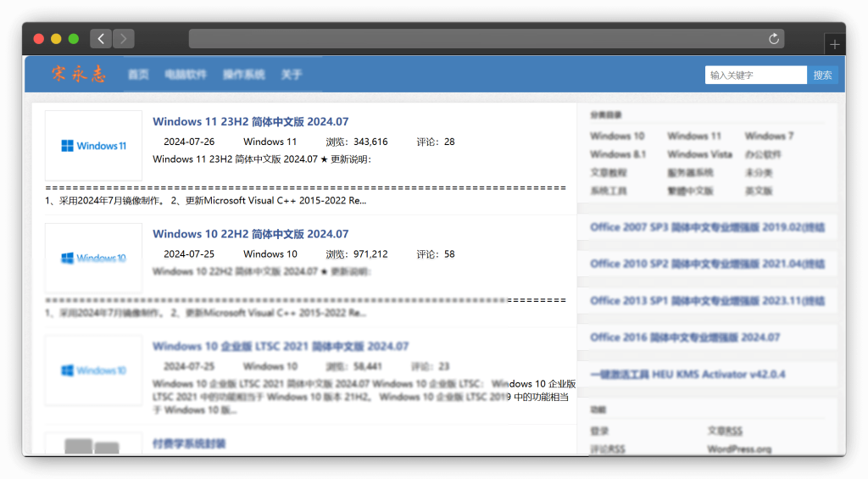The width and height of the screenshot is (868, 479).
Task: Open the 首页 navigation item
Action: click(x=138, y=75)
